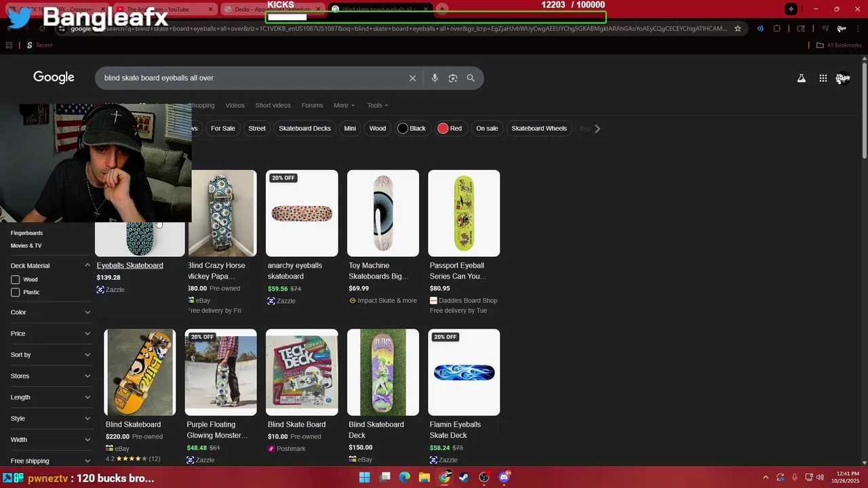Switch to the YouTube browser tab
The width and height of the screenshot is (868, 488).
(163, 9)
